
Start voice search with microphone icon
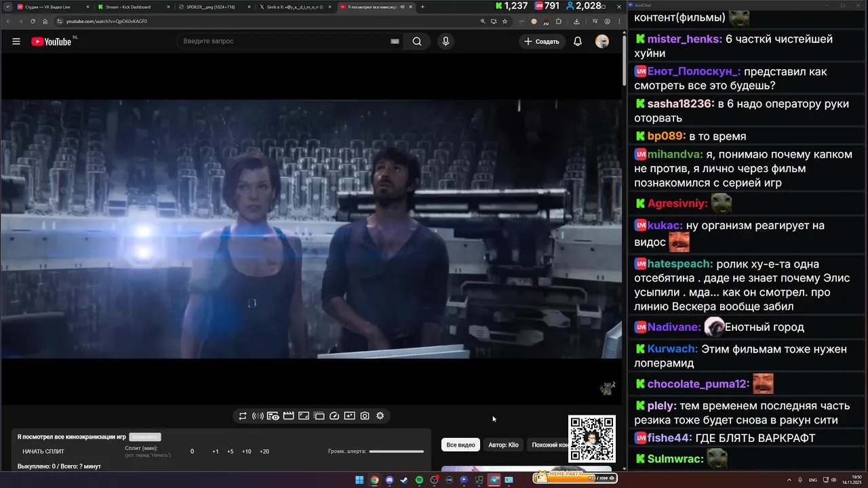coord(446,41)
